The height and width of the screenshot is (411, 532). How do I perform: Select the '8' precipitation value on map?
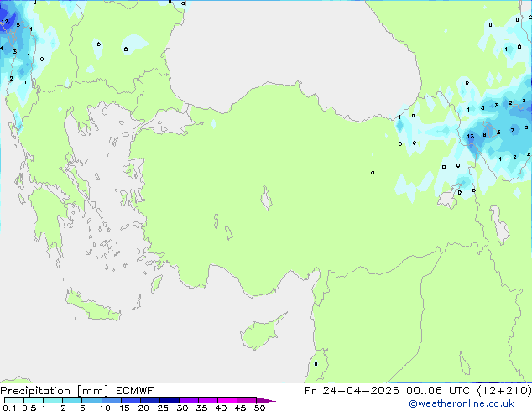pos(484,135)
